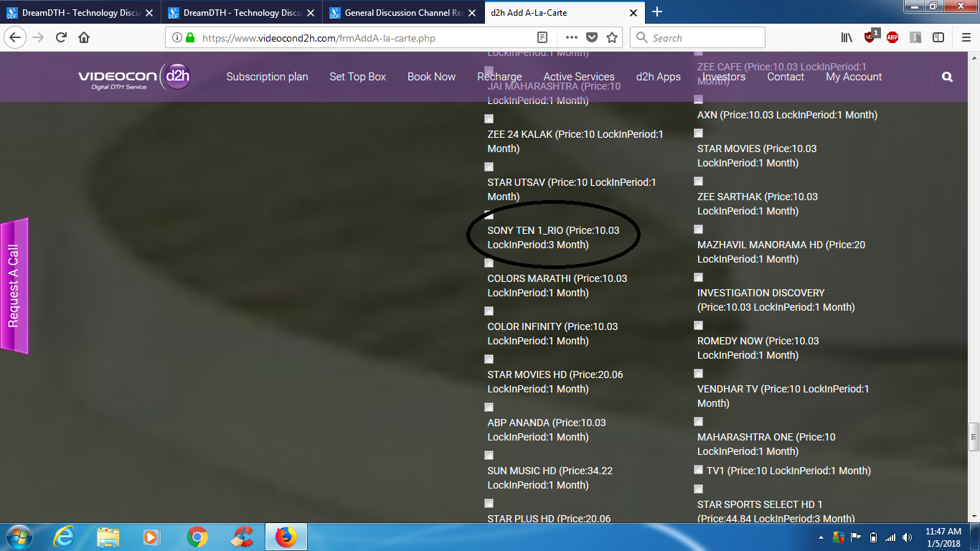Tick the STAR UTSAV checkbox
Image resolution: width=980 pixels, height=551 pixels.
tap(489, 167)
